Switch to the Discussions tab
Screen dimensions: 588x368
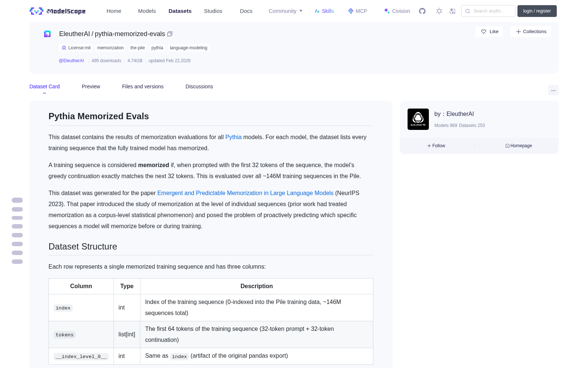click(x=199, y=86)
